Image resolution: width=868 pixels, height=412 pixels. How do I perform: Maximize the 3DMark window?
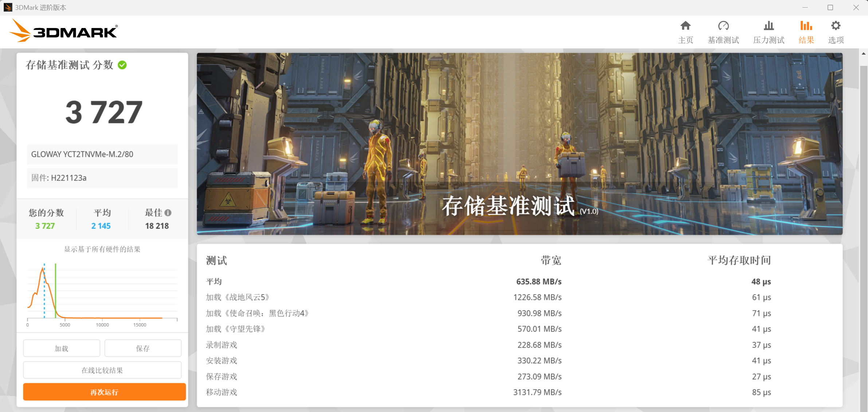[830, 7]
